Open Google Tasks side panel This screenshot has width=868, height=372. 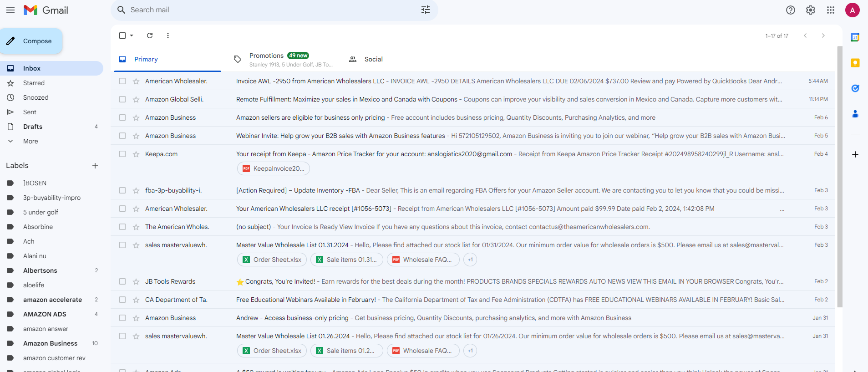(855, 88)
